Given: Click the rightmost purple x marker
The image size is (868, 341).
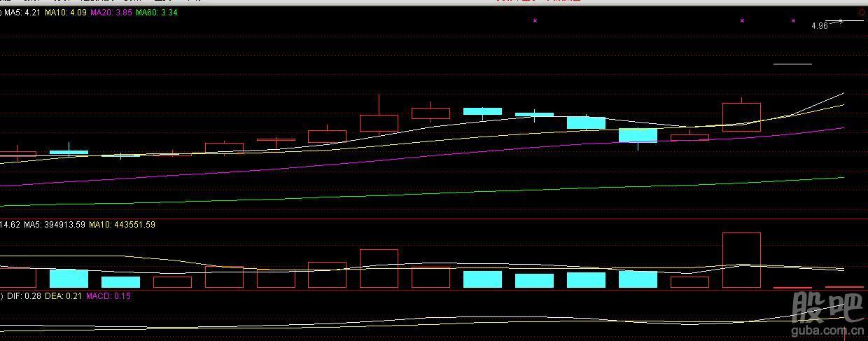Looking at the screenshot, I should click(x=793, y=21).
